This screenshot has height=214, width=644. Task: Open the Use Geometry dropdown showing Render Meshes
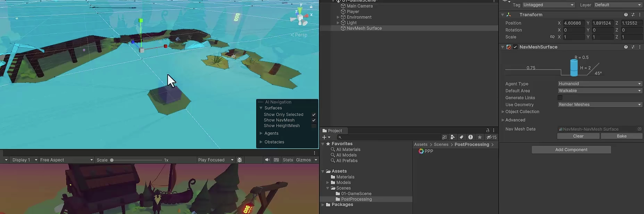pos(600,105)
